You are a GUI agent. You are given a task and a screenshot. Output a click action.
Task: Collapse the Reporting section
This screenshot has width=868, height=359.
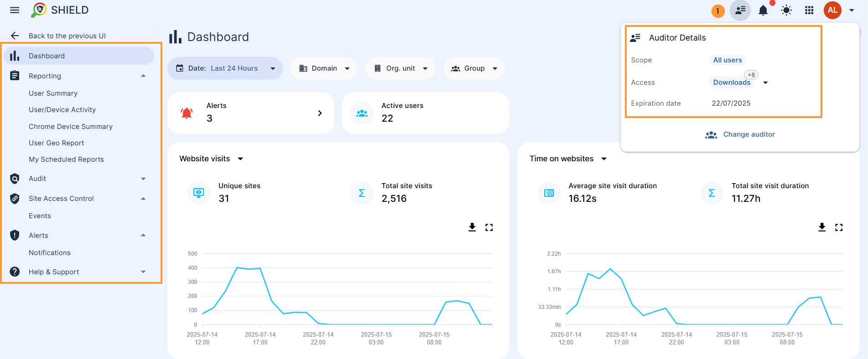click(x=143, y=76)
